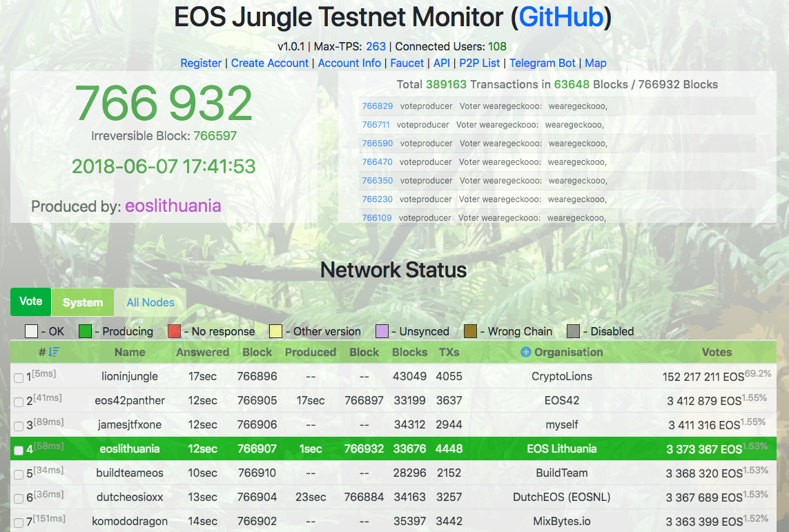
Task: Click irreversible block number 766597
Action: point(215,136)
